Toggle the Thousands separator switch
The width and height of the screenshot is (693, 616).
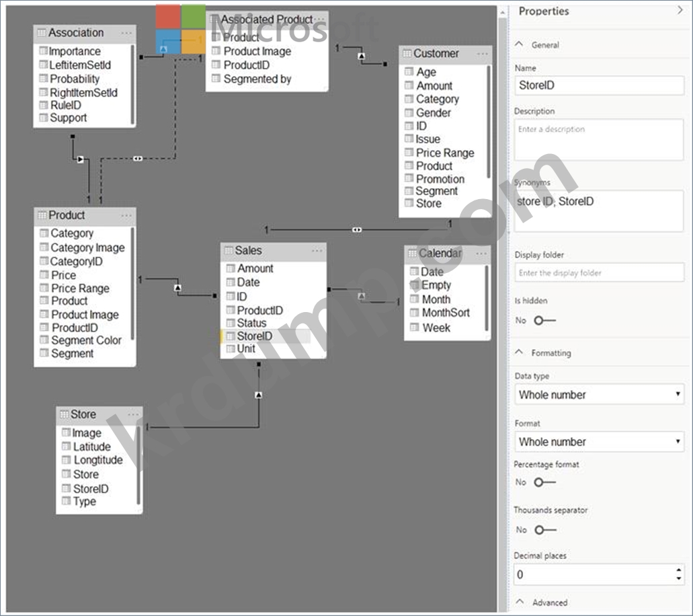coord(545,530)
